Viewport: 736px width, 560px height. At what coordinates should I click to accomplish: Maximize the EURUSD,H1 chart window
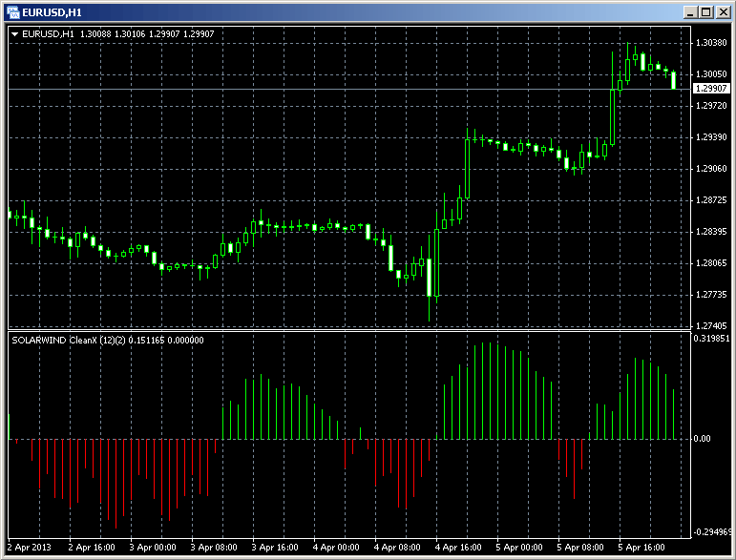coord(707,11)
